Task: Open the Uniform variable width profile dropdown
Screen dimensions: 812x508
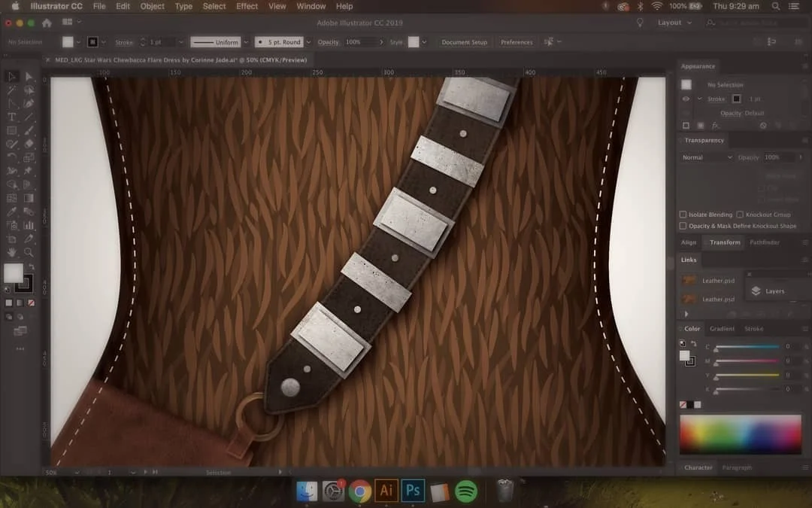Action: [x=246, y=42]
